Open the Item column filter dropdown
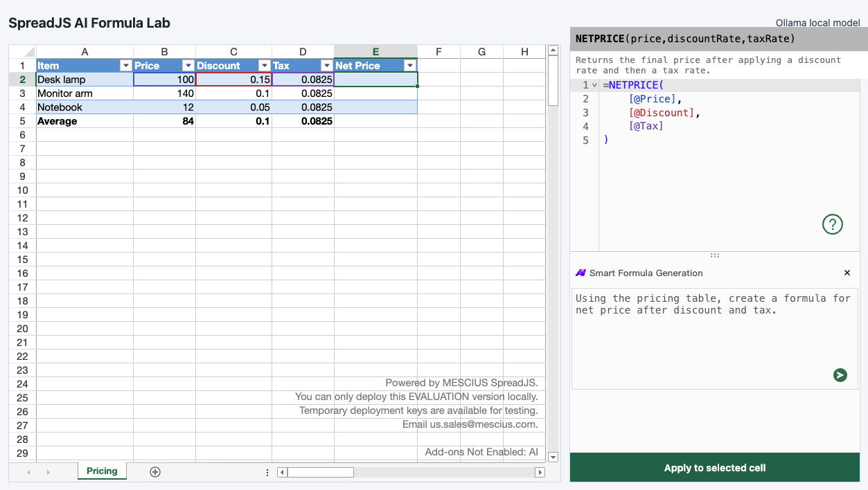The height and width of the screenshot is (490, 868). 125,66
